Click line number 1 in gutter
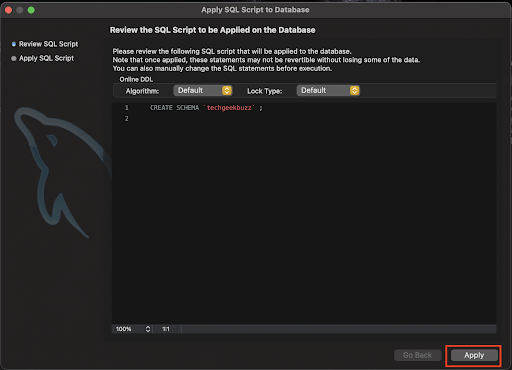 tap(127, 108)
